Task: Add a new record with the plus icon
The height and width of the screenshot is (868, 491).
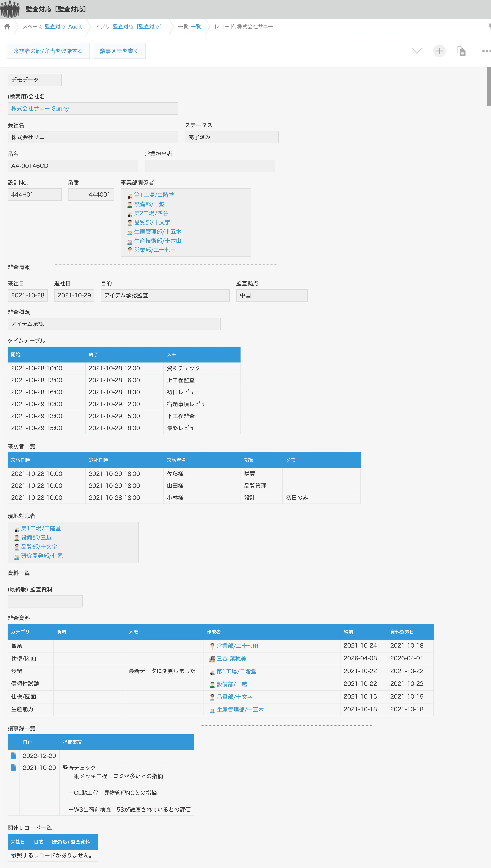Action: pos(439,51)
